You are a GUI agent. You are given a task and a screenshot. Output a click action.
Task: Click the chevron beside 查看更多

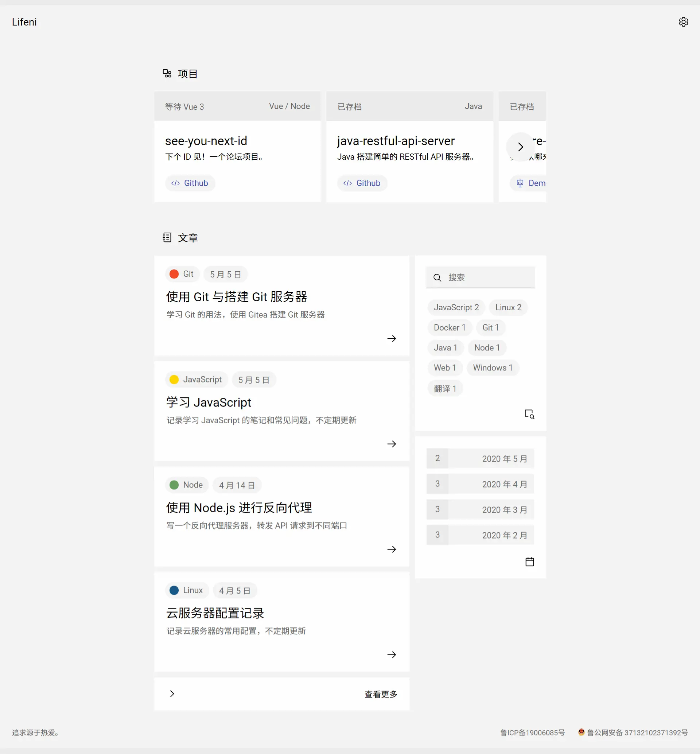tap(172, 694)
